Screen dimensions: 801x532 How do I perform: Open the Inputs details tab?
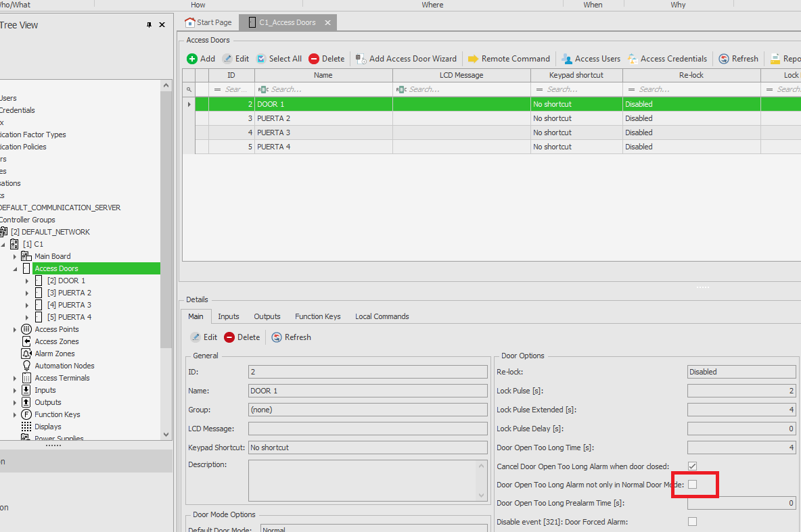click(x=229, y=316)
